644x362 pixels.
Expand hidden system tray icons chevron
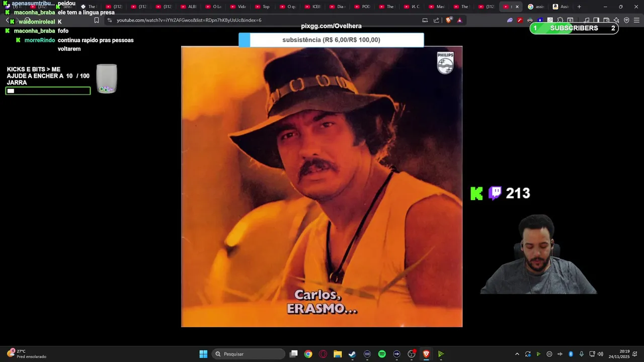point(517,354)
